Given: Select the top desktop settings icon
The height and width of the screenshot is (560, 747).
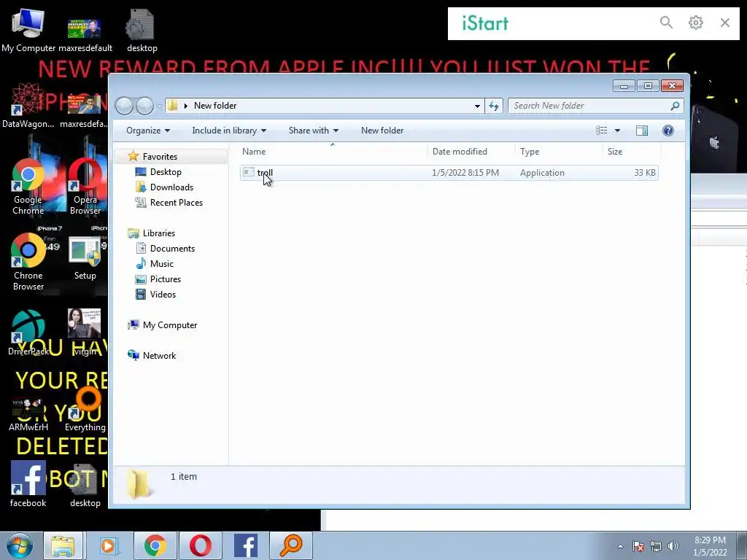Looking at the screenshot, I should tap(142, 29).
